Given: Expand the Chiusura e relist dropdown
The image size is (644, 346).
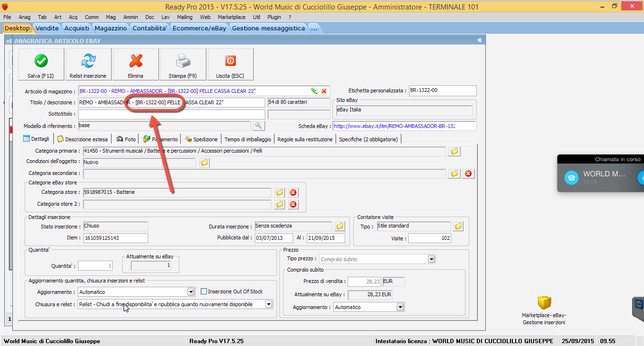Looking at the screenshot, I should [x=269, y=304].
